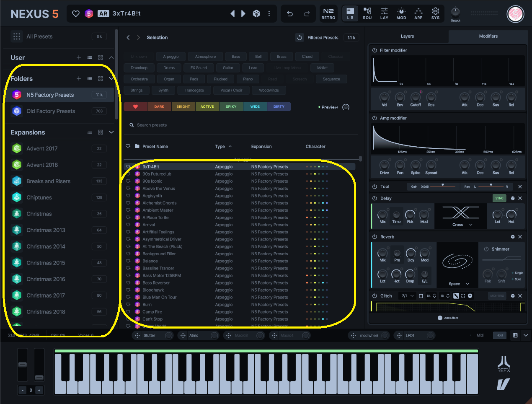Click the random preset dice icon

[x=256, y=13]
